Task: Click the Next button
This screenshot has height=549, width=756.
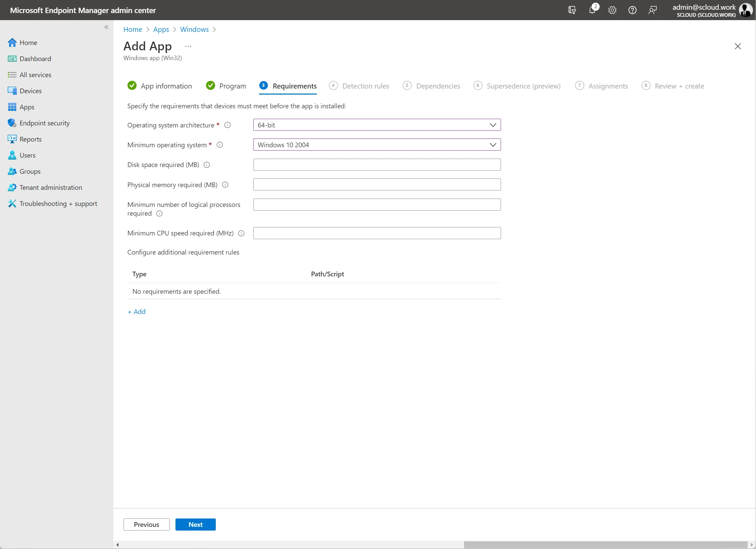Action: [x=196, y=525]
